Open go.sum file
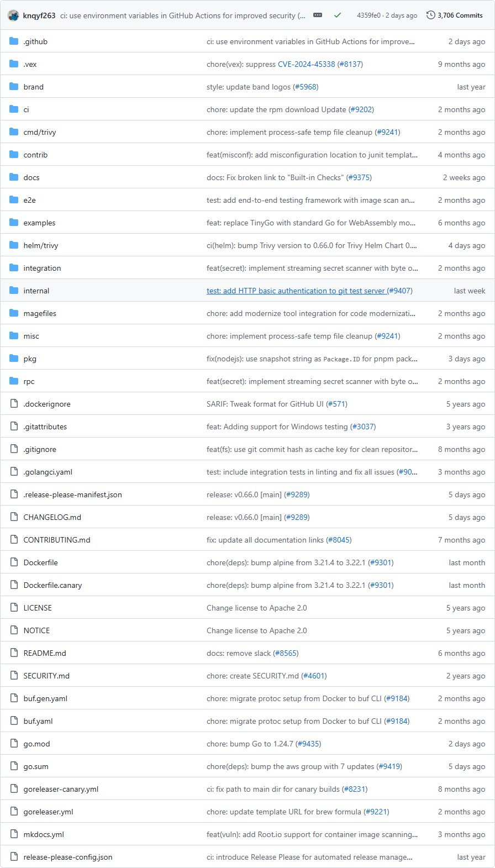This screenshot has width=495, height=868. tap(36, 766)
